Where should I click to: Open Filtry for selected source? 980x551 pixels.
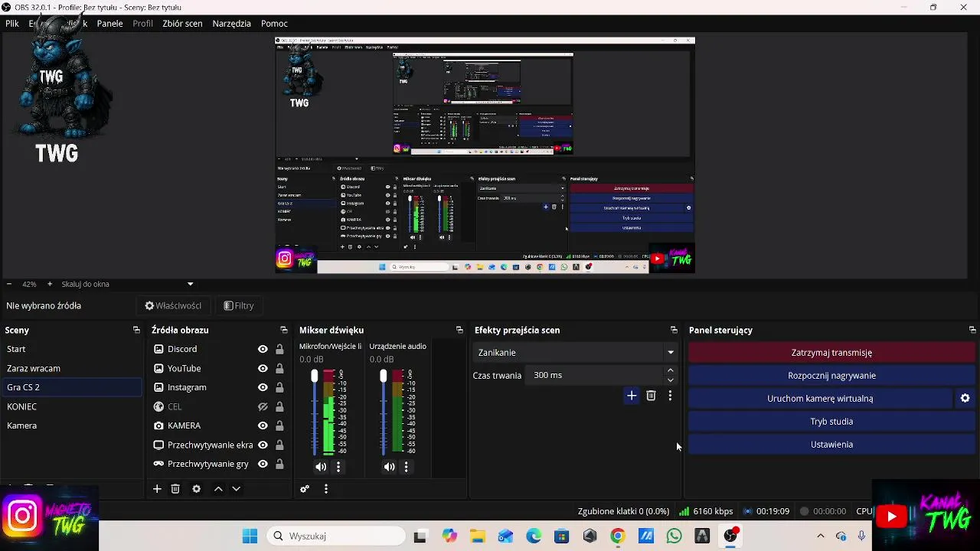point(239,305)
